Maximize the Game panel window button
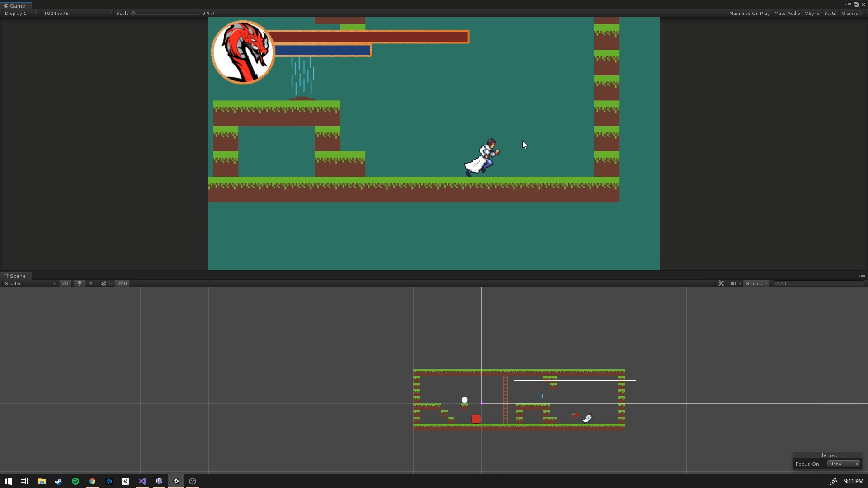 click(856, 5)
